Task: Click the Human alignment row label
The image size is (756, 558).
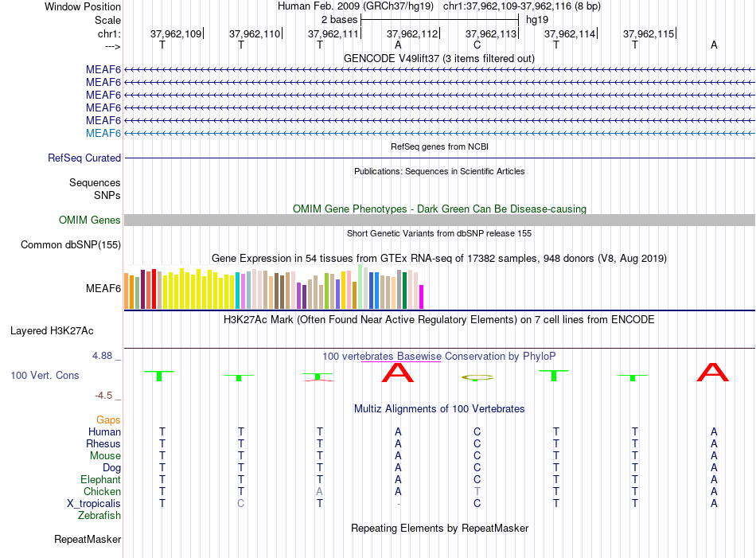Action: pyautogui.click(x=104, y=431)
